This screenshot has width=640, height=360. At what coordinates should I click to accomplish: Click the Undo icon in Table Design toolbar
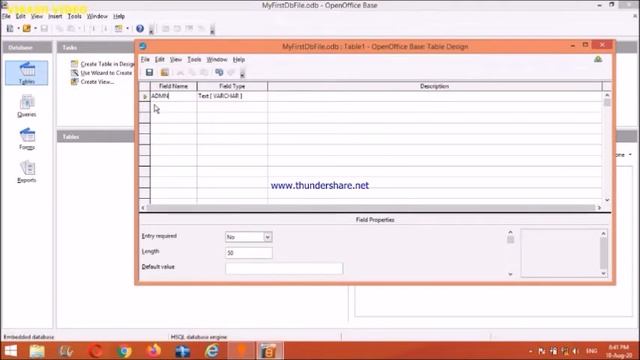tap(219, 73)
